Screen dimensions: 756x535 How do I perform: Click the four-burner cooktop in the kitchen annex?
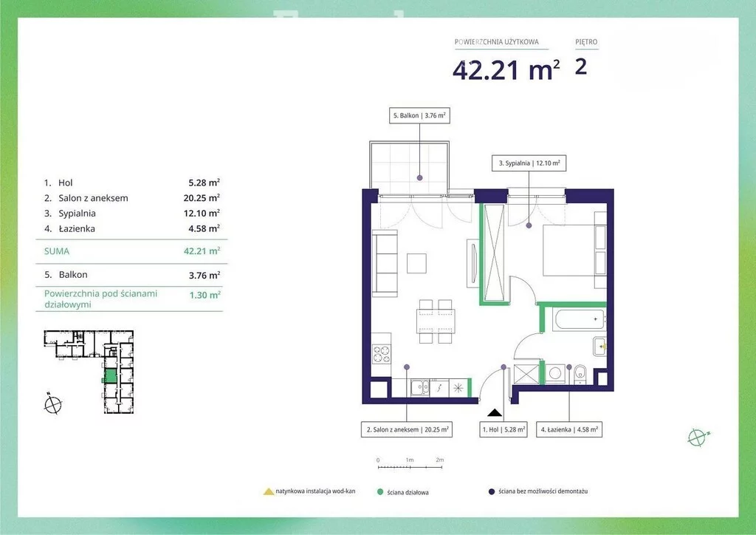(382, 355)
